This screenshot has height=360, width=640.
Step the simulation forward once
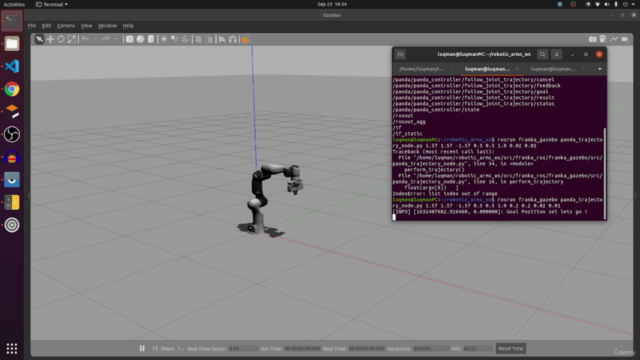point(155,349)
